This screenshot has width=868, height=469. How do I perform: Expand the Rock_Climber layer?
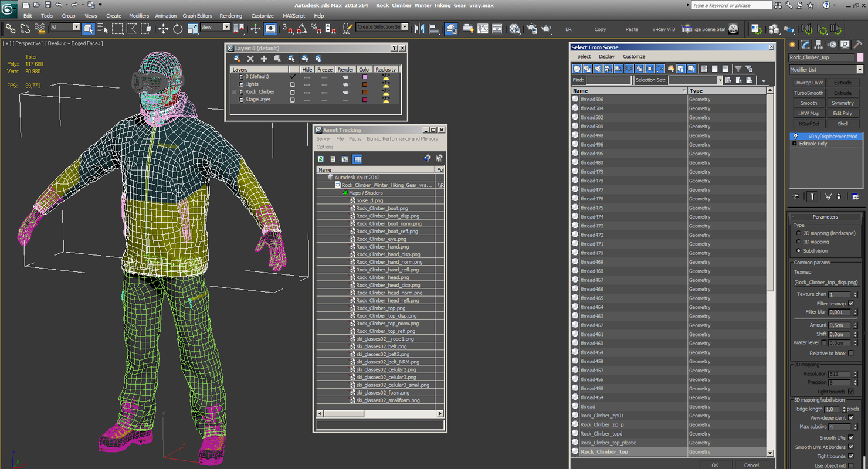click(x=234, y=92)
